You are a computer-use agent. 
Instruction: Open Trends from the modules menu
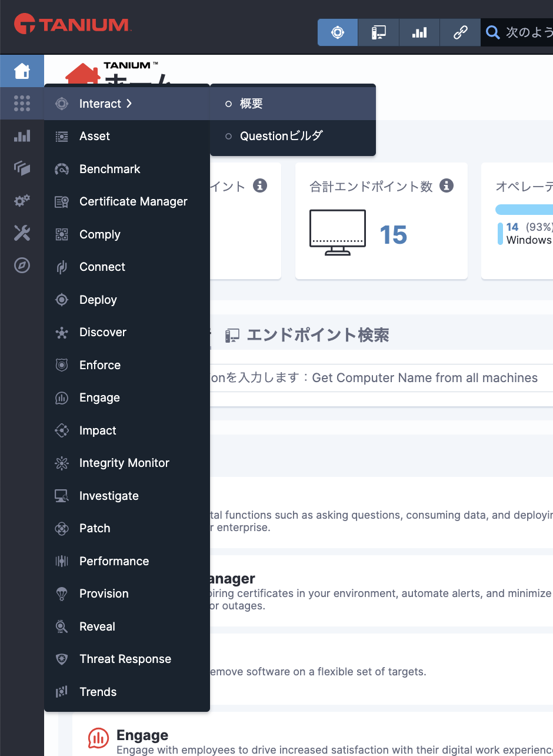point(127,692)
